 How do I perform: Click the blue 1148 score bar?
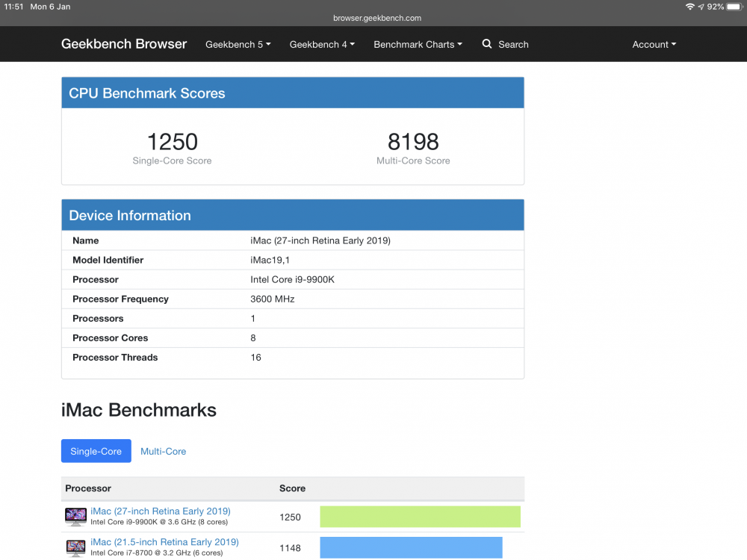point(411,547)
